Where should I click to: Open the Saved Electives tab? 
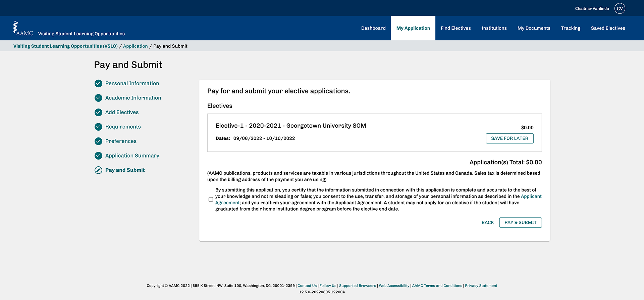(x=608, y=28)
